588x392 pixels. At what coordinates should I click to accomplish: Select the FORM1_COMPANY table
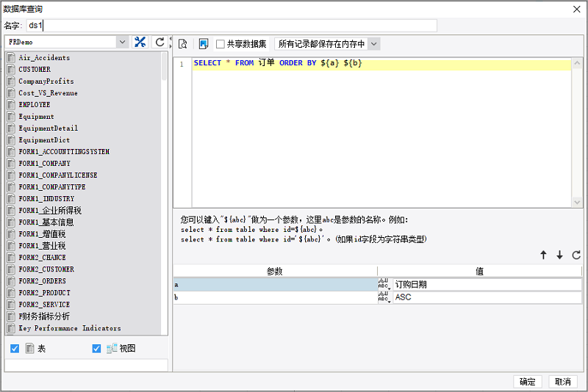(x=44, y=163)
